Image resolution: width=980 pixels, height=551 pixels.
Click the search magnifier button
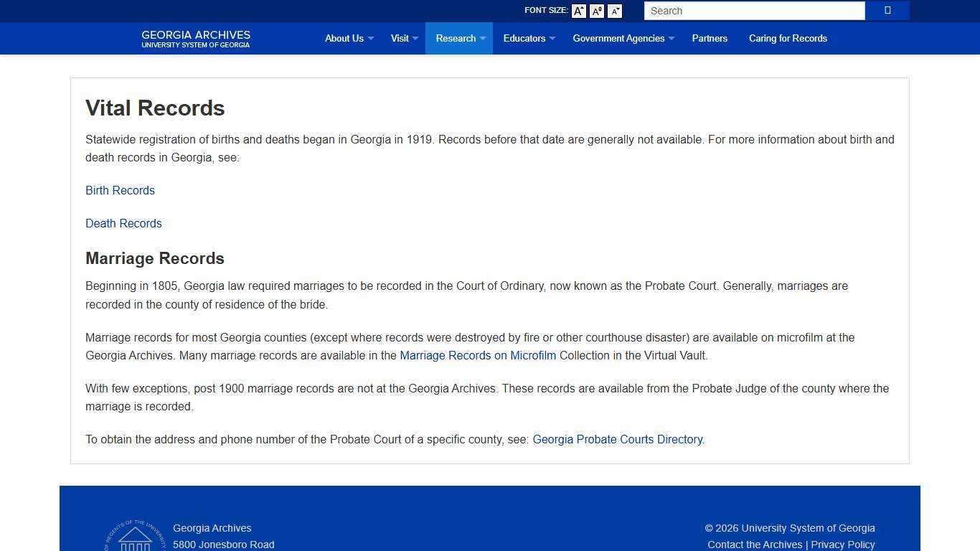[x=887, y=11]
